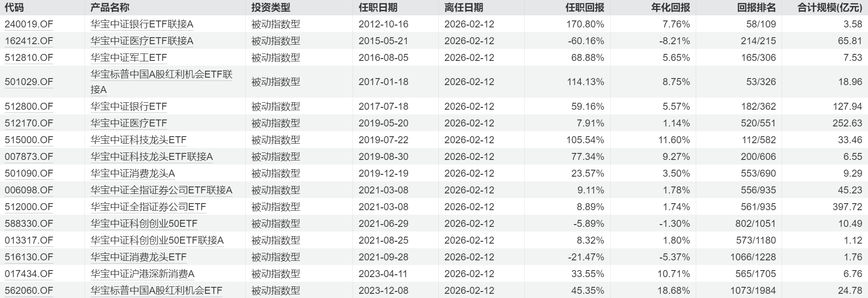
Task: Open 华宝中证科技龙头ETF联接A link
Action: pyautogui.click(x=151, y=157)
